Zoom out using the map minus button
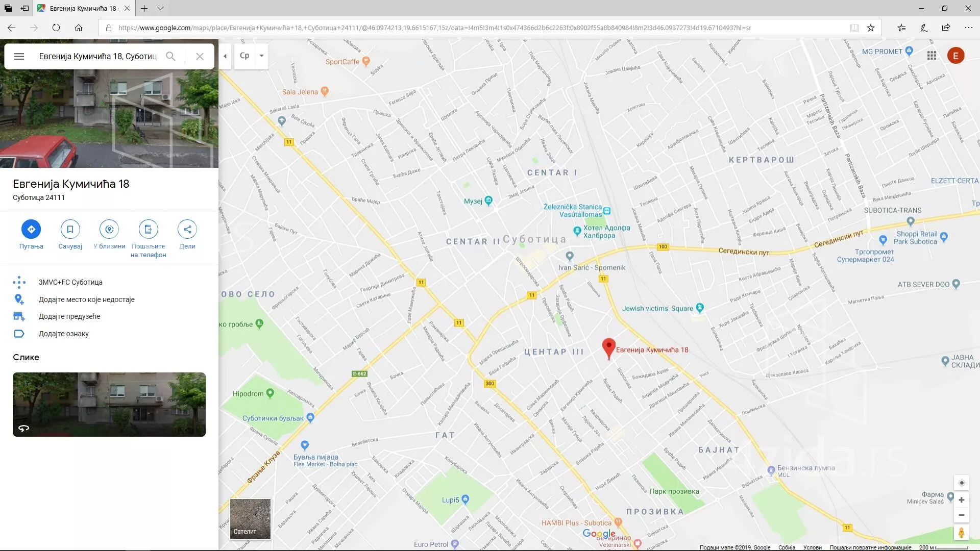This screenshot has height=551, width=980. tap(961, 515)
